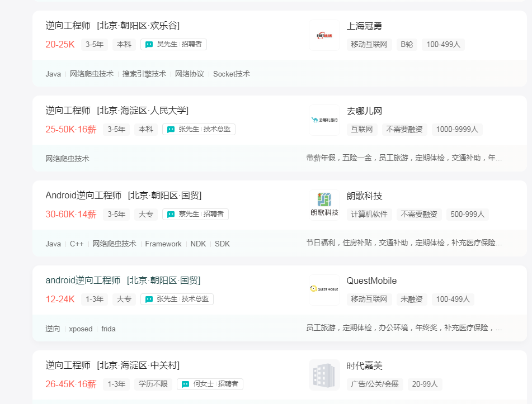Open job 逆向工程师 北京·朝阳区·欢乐谷

tap(112, 25)
